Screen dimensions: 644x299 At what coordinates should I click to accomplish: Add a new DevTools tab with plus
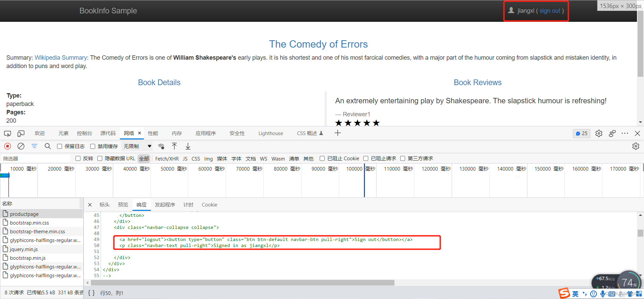(338, 133)
